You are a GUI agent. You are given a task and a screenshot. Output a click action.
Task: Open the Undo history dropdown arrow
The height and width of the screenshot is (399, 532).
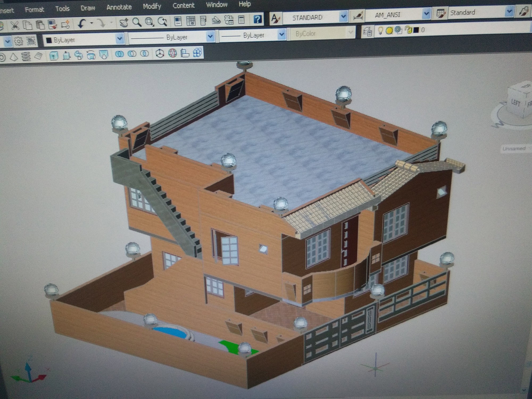coord(92,23)
